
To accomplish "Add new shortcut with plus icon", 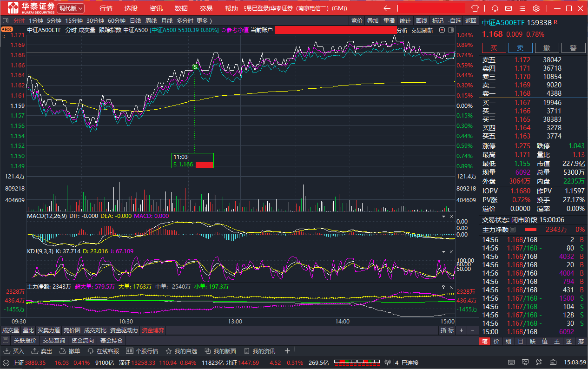I will tap(287, 351).
